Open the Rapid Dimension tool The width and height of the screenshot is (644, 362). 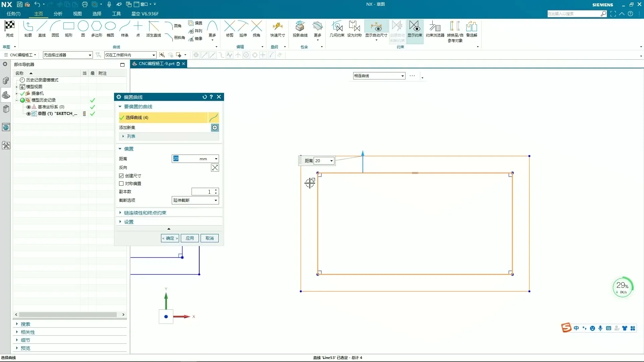coord(277,26)
